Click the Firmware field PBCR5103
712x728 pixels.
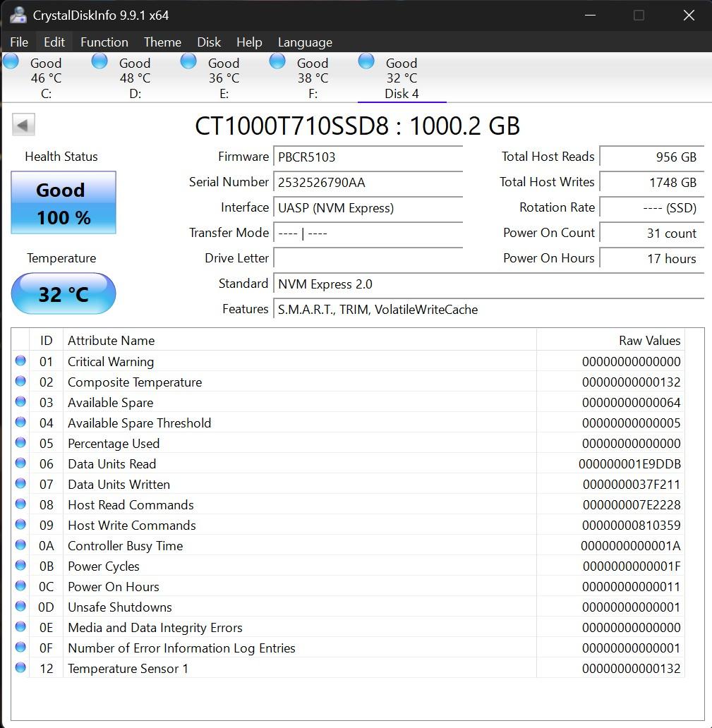point(368,157)
